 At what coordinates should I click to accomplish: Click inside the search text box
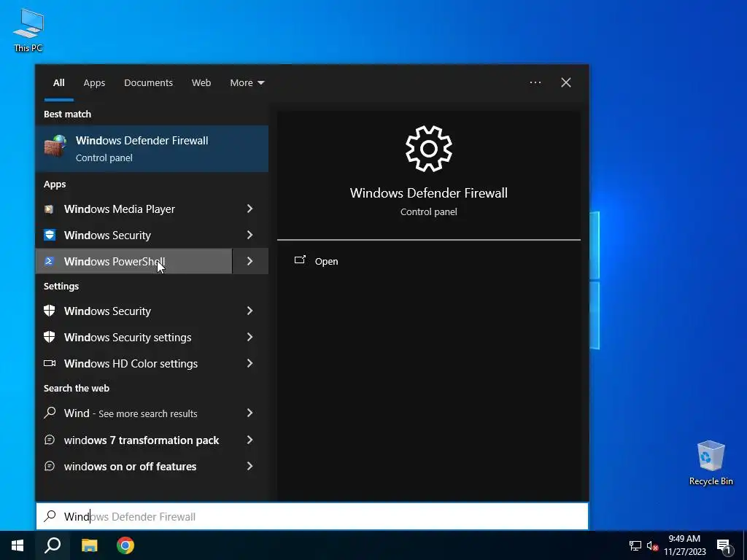point(312,516)
